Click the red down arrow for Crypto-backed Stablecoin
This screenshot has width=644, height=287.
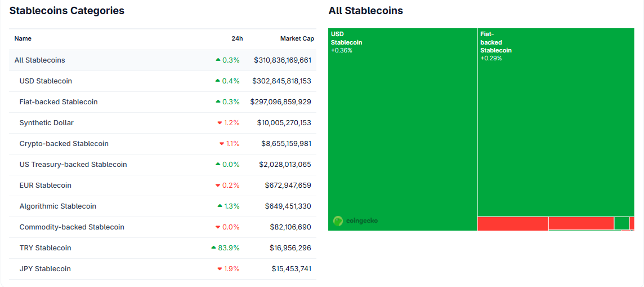click(x=222, y=144)
